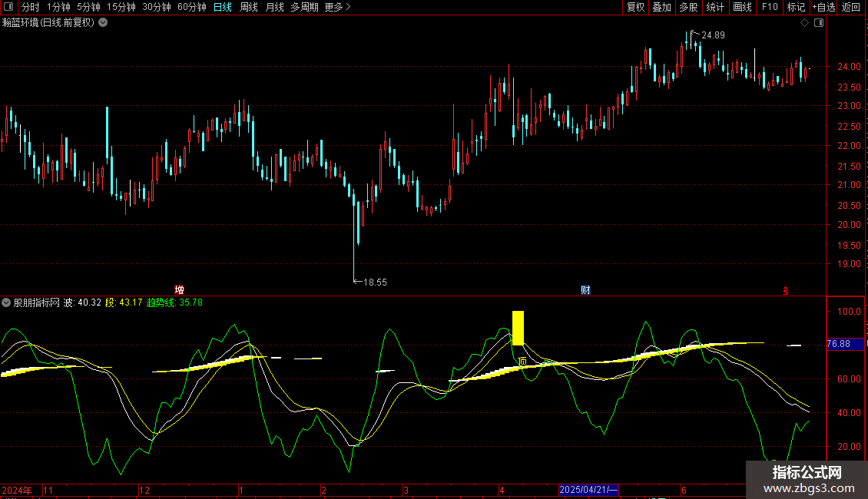Click the panel layout icon at top-left corner
This screenshot has height=499, width=868.
click(8, 7)
